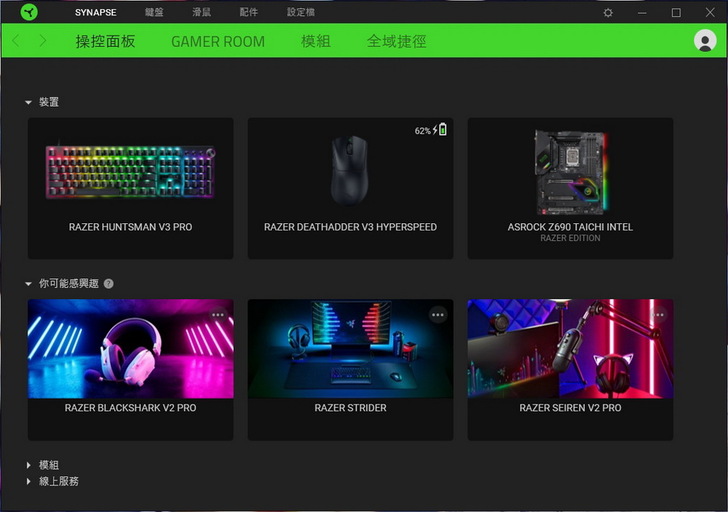Switch to the 模組 tab

[x=316, y=41]
